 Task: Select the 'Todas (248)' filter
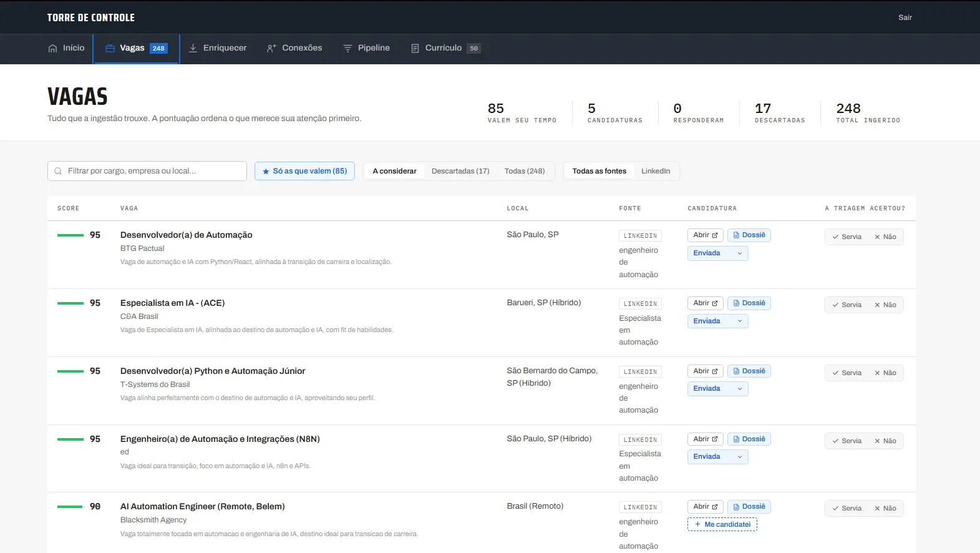tap(525, 171)
